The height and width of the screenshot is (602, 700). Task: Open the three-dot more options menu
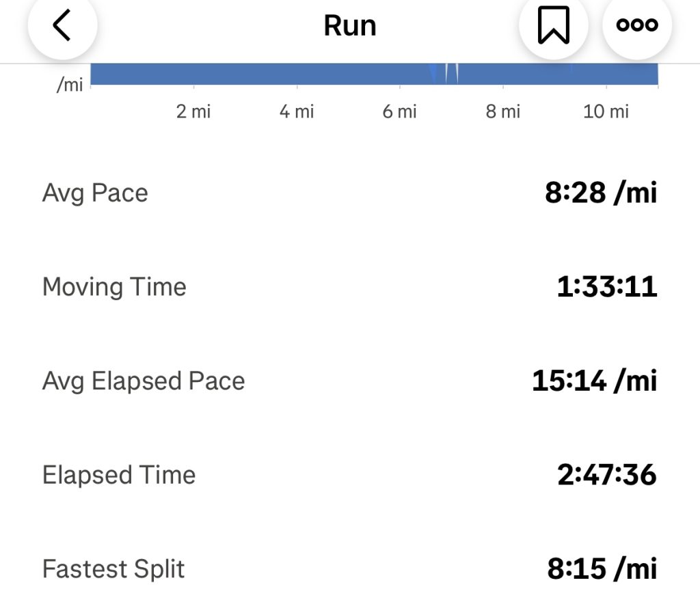[636, 26]
